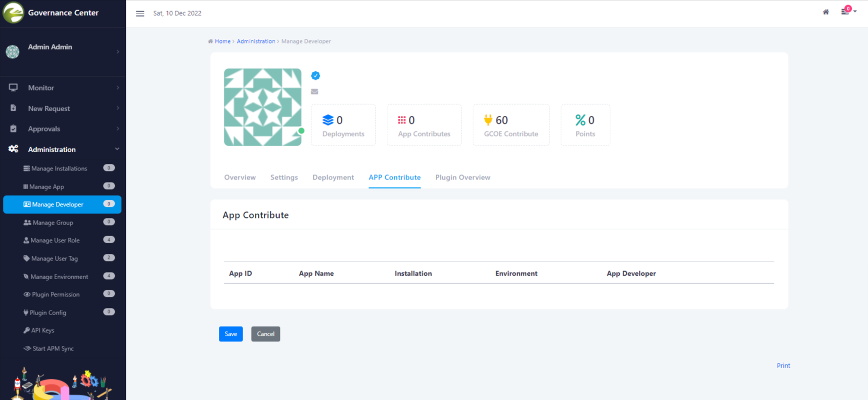
Task: Click the envelope mail icon
Action: [314, 92]
